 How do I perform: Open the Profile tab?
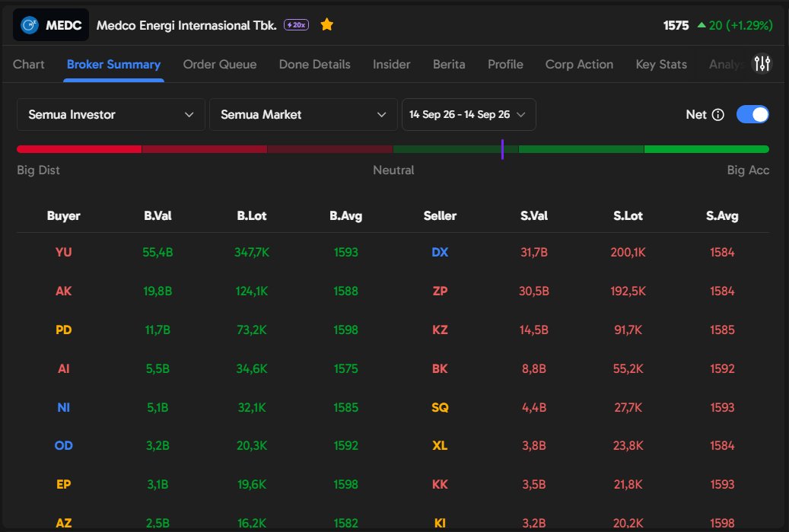pos(505,65)
